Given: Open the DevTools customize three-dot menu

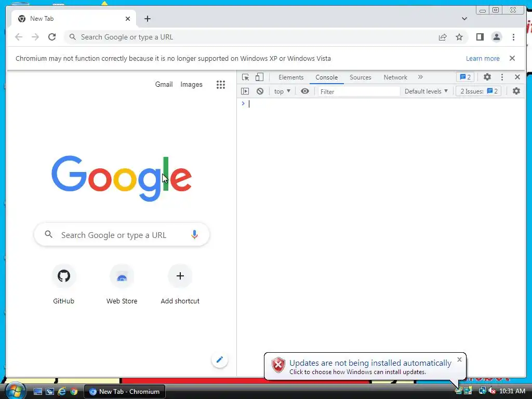Looking at the screenshot, I should pyautogui.click(x=502, y=77).
